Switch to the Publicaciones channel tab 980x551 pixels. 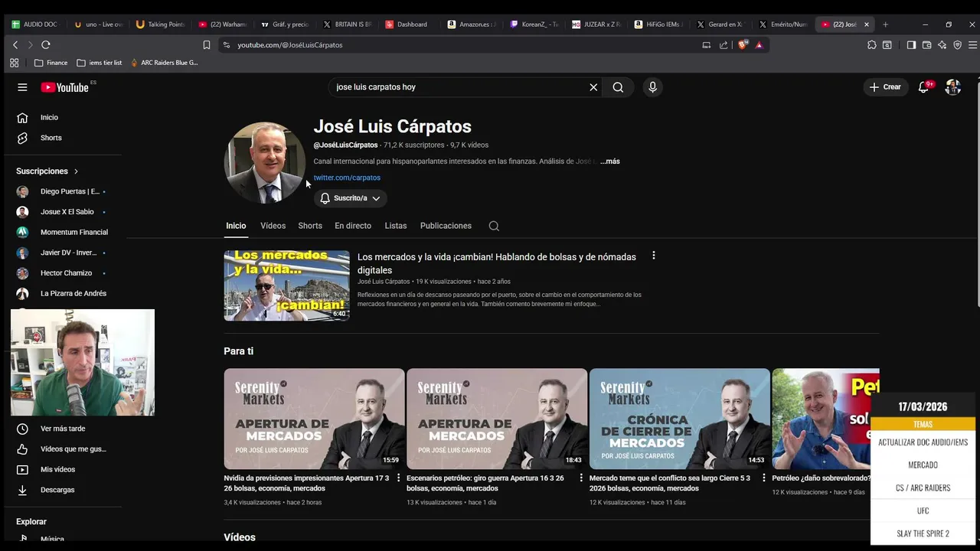point(446,226)
